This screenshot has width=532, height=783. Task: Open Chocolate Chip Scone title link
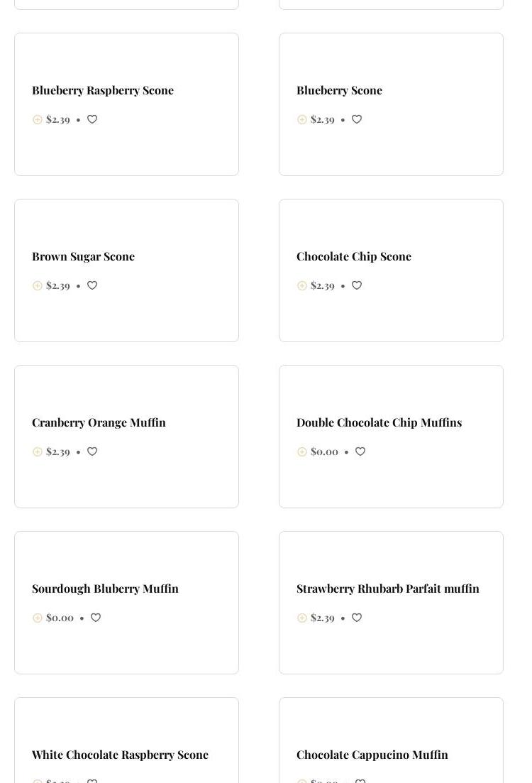(353, 256)
